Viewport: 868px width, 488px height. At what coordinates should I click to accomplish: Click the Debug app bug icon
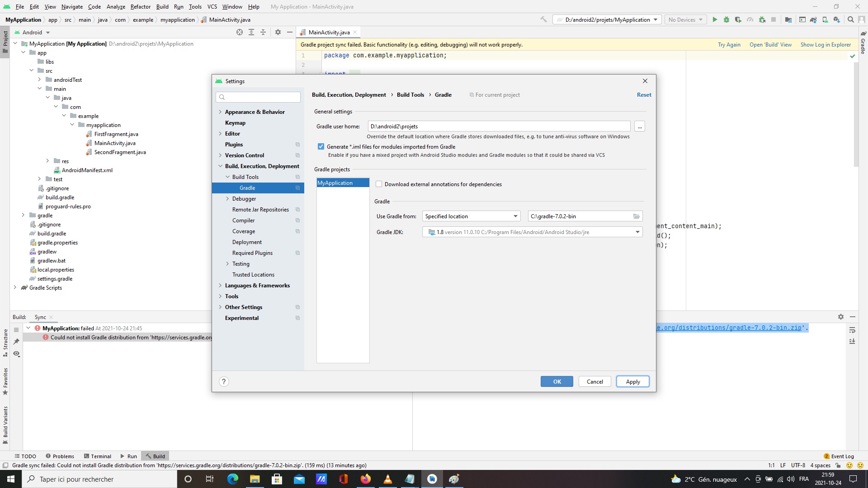click(726, 19)
